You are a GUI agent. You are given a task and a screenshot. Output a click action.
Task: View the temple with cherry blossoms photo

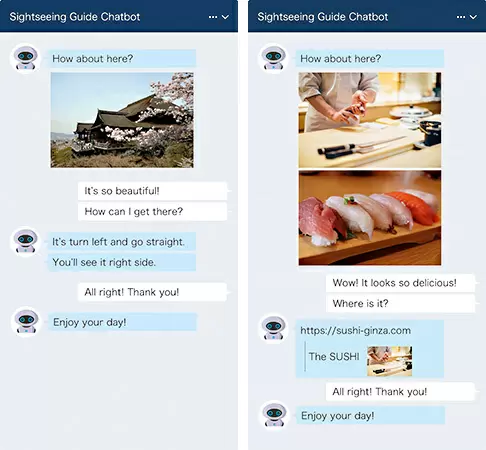click(122, 120)
